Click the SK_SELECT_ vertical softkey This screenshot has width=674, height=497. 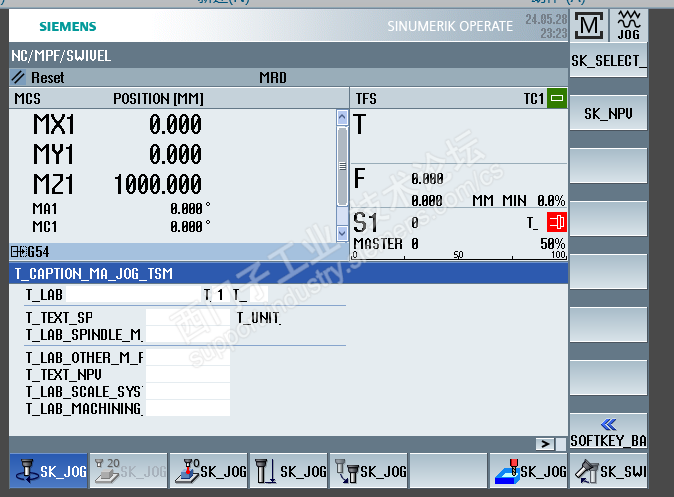[608, 60]
